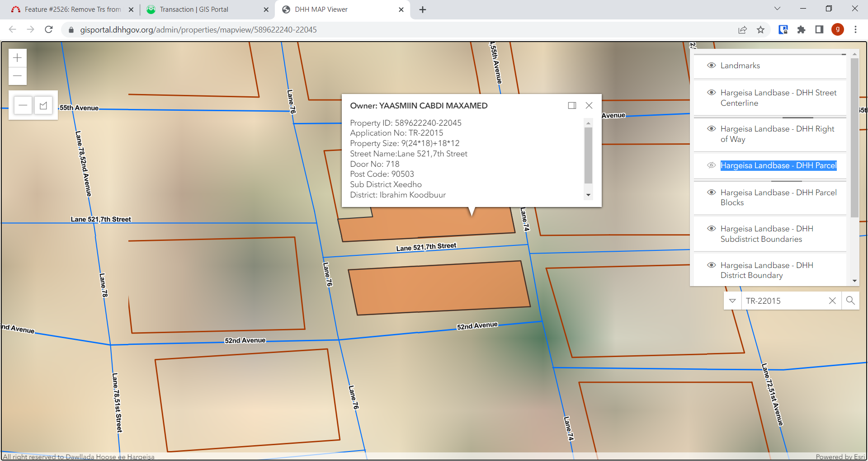Close the Transaction GIS Portal tab
The height and width of the screenshot is (461, 868).
tap(266, 9)
